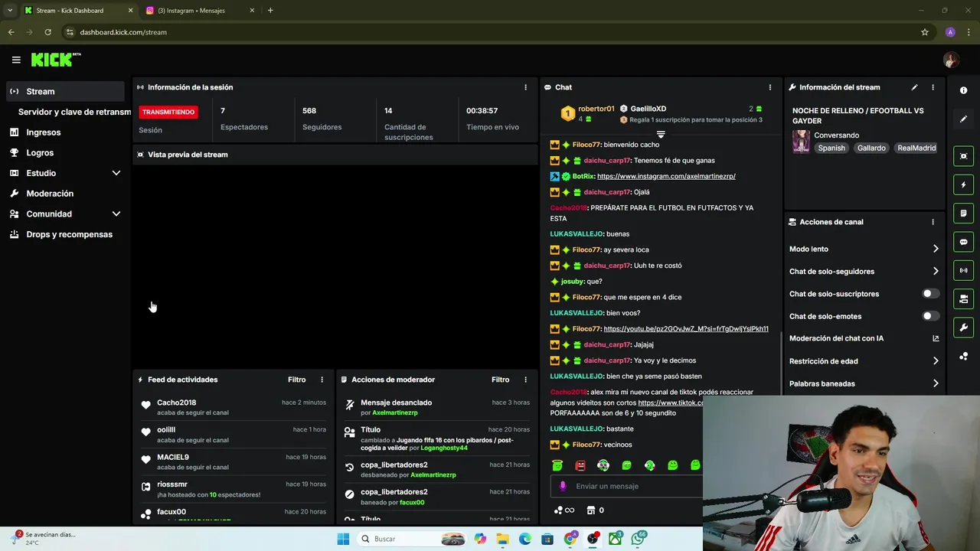Viewport: 980px width, 551px height.
Task: Click the stream category thumbnail Conversando
Action: [x=801, y=142]
